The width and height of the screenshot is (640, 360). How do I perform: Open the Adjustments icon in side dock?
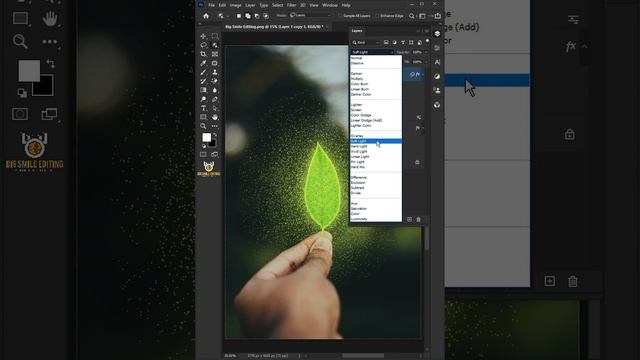tap(437, 76)
